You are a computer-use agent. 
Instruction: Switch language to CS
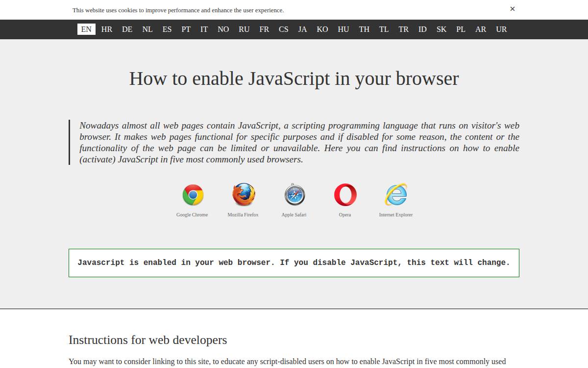tap(284, 29)
